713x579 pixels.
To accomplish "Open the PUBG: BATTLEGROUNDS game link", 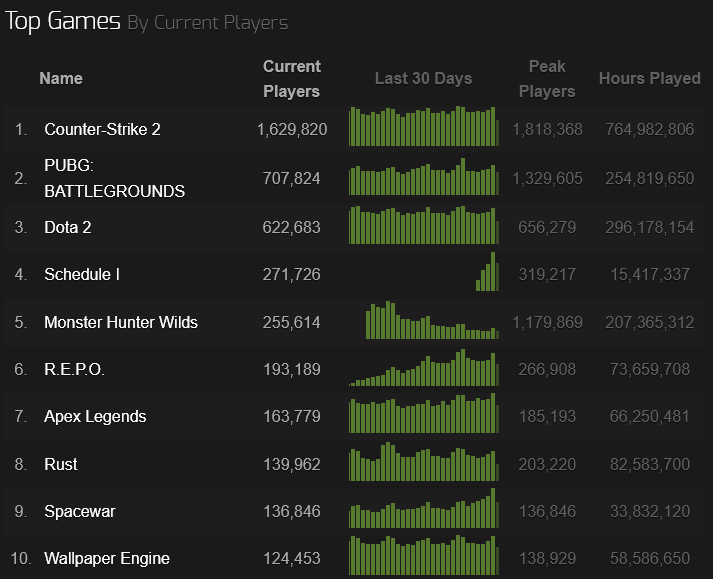I will click(115, 178).
